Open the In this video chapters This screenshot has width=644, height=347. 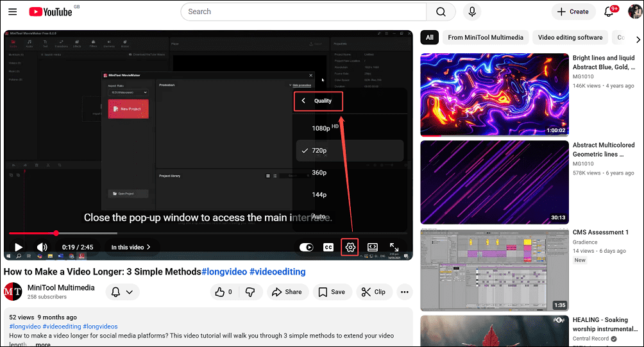pos(131,247)
